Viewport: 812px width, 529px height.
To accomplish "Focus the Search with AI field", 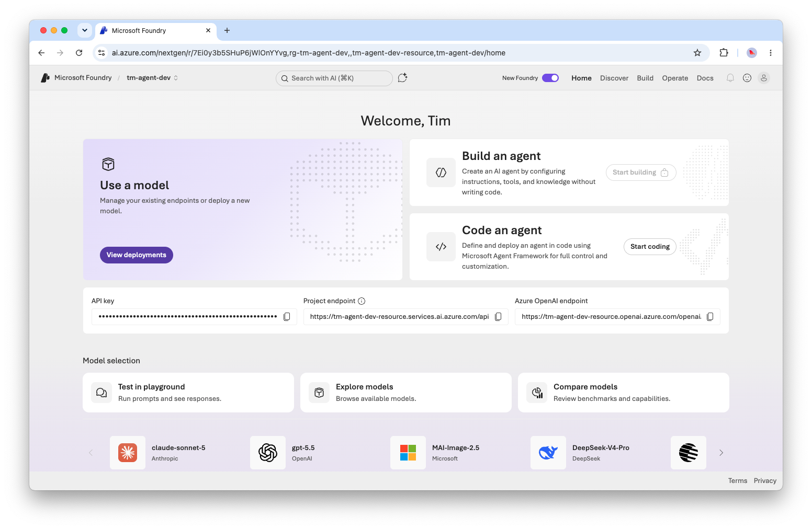I will [334, 78].
